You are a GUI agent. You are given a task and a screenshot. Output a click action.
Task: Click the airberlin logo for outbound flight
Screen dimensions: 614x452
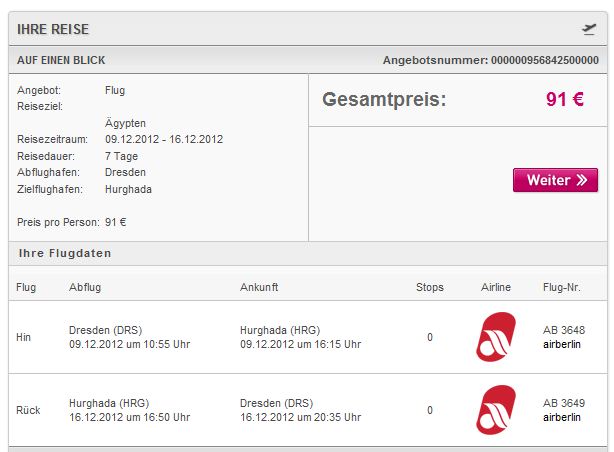tap(496, 337)
